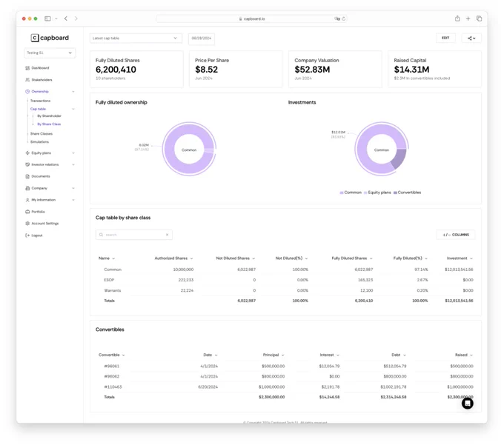Open Transactions under Ownership
The image size is (504, 445).
[40, 101]
